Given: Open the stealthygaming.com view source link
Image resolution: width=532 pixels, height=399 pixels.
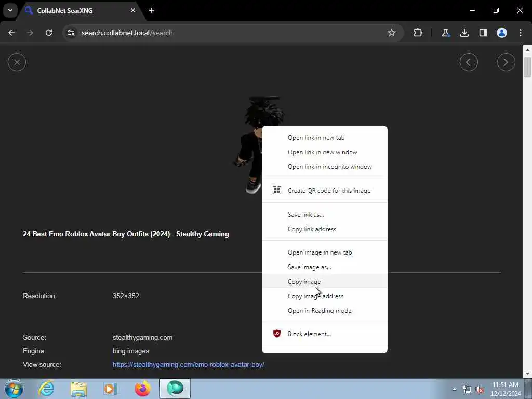Looking at the screenshot, I should (188, 364).
